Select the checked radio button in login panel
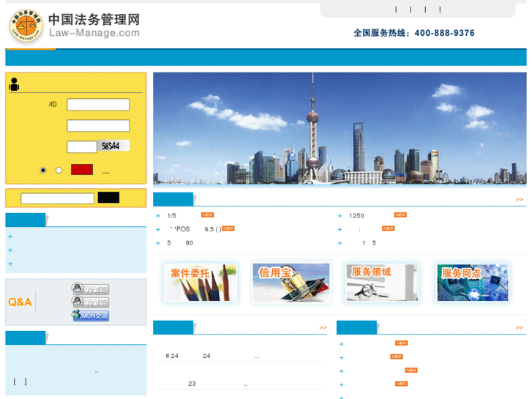The height and width of the screenshot is (399, 532). tap(43, 170)
